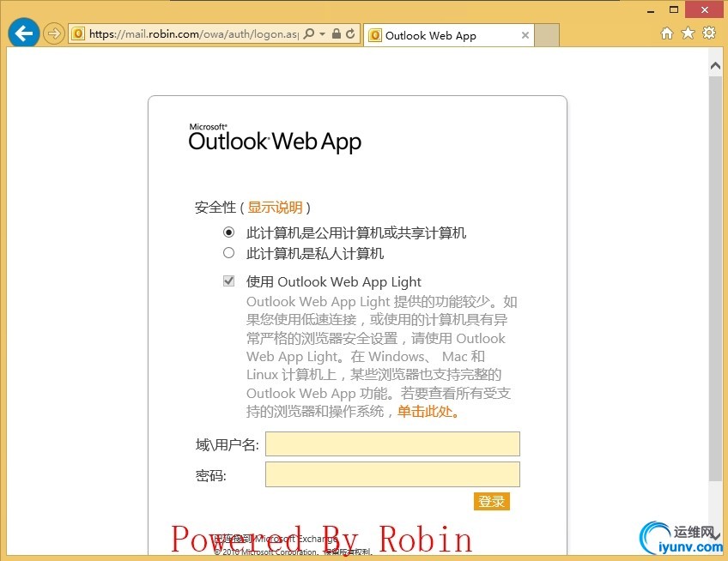The image size is (728, 561).
Task: Toggle 使用 Outlook Web App Light checkbox
Action: pos(228,280)
